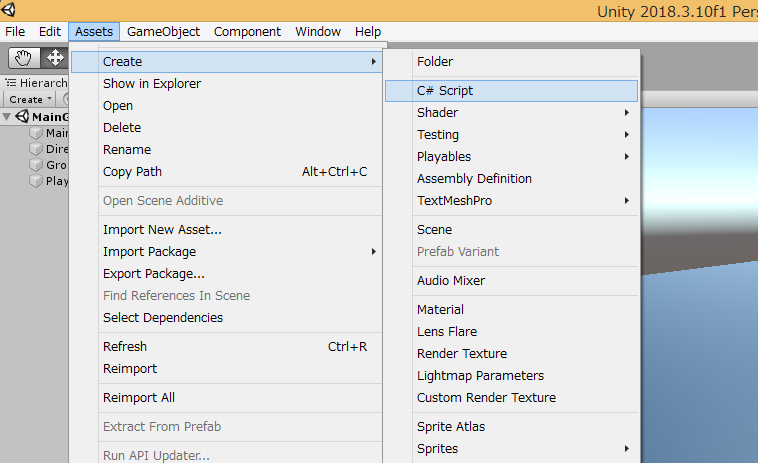
Task: Select Export Package...
Action: point(226,274)
